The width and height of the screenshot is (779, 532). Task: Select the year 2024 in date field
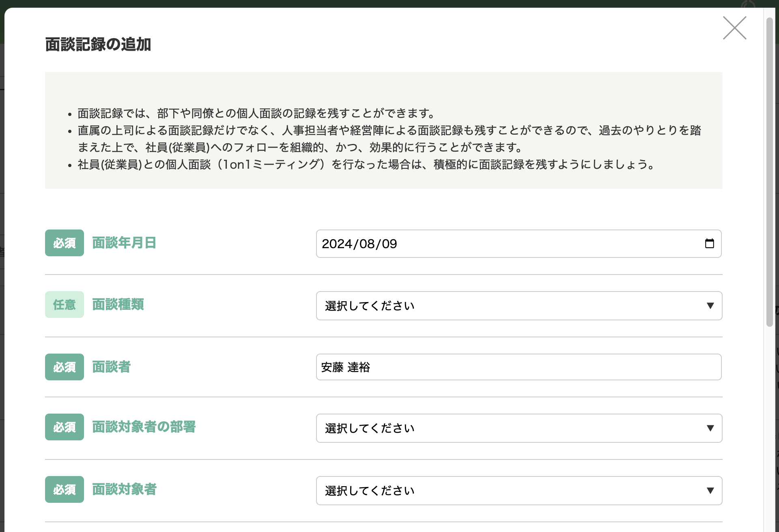(x=337, y=244)
